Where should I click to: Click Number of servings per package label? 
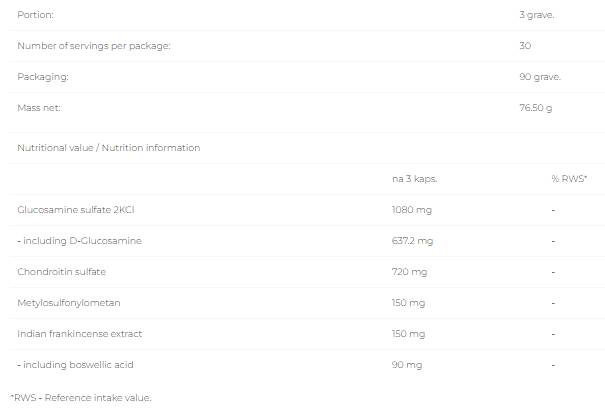pos(94,46)
